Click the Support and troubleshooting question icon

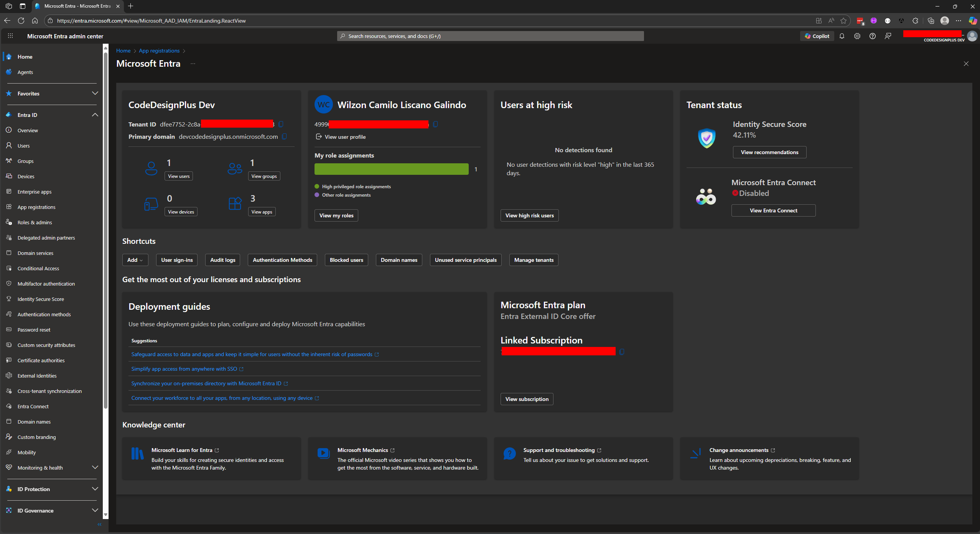click(509, 453)
